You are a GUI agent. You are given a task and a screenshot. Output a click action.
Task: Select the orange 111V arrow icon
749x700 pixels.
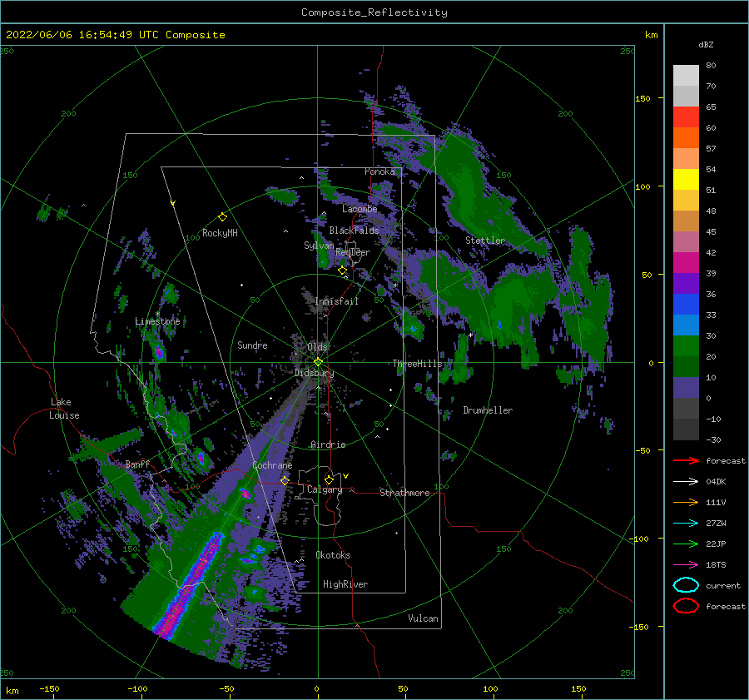pyautogui.click(x=686, y=502)
